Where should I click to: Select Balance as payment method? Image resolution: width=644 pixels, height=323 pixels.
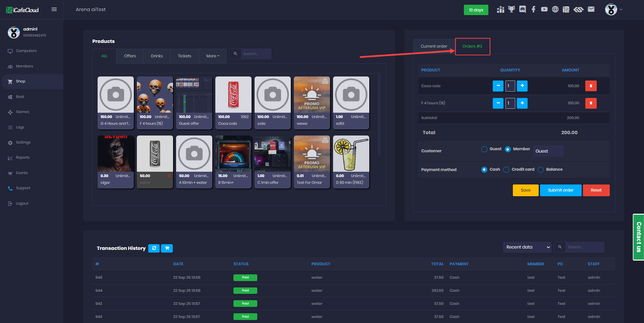pyautogui.click(x=541, y=170)
